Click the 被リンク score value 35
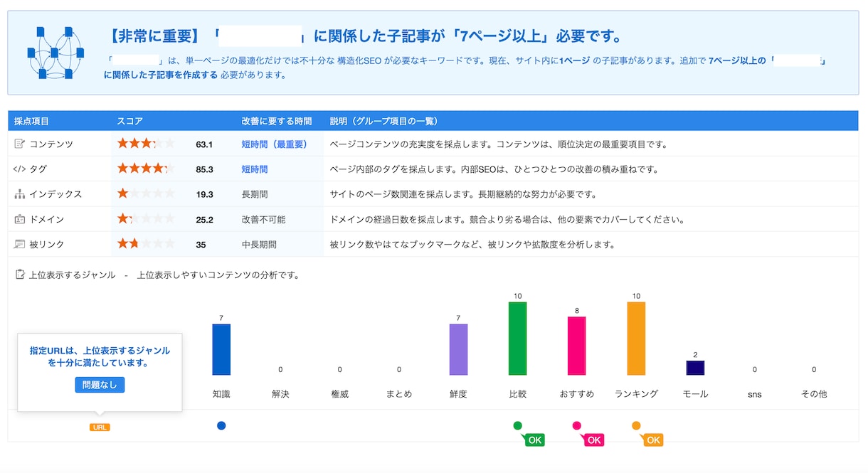This screenshot has height=473, width=868. click(x=201, y=245)
